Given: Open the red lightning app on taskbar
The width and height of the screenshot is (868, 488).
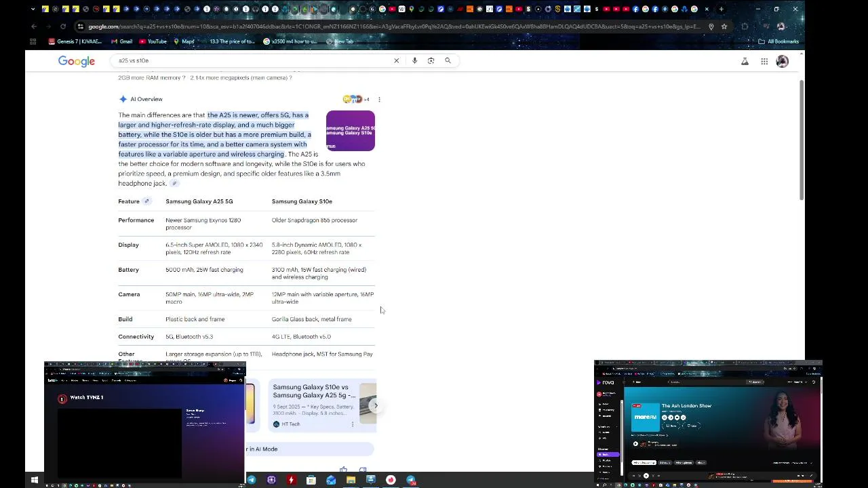Looking at the screenshot, I should click(291, 480).
